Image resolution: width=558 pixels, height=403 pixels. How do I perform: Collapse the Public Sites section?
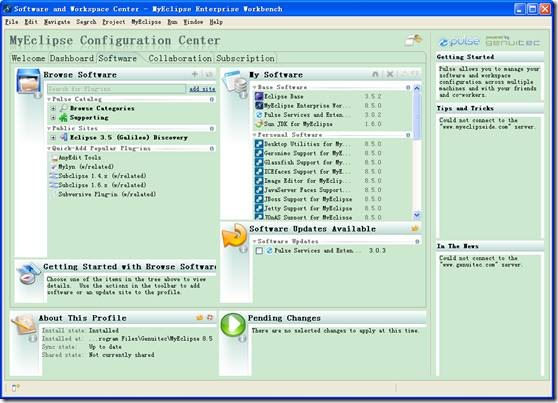(x=49, y=128)
